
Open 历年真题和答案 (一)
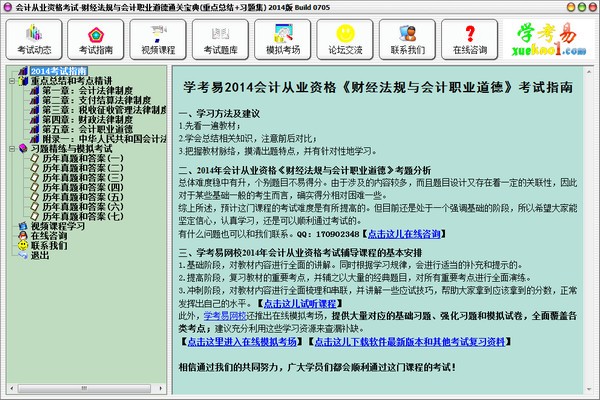click(83, 158)
